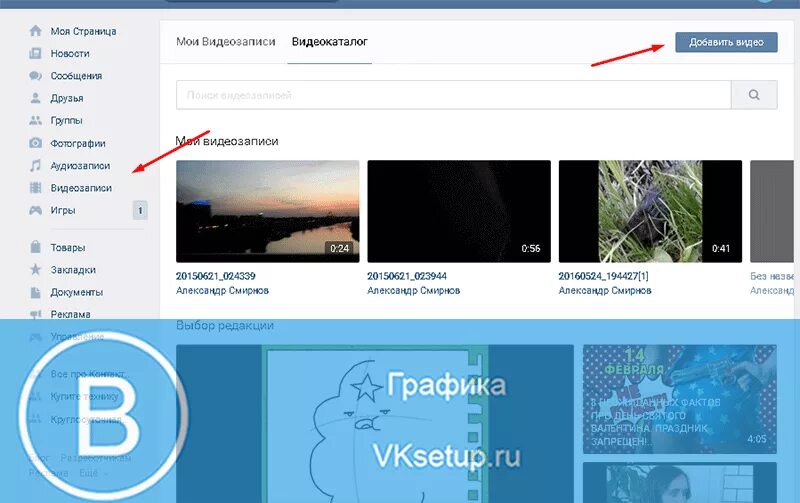Open Моя Страница in sidebar

[83, 31]
